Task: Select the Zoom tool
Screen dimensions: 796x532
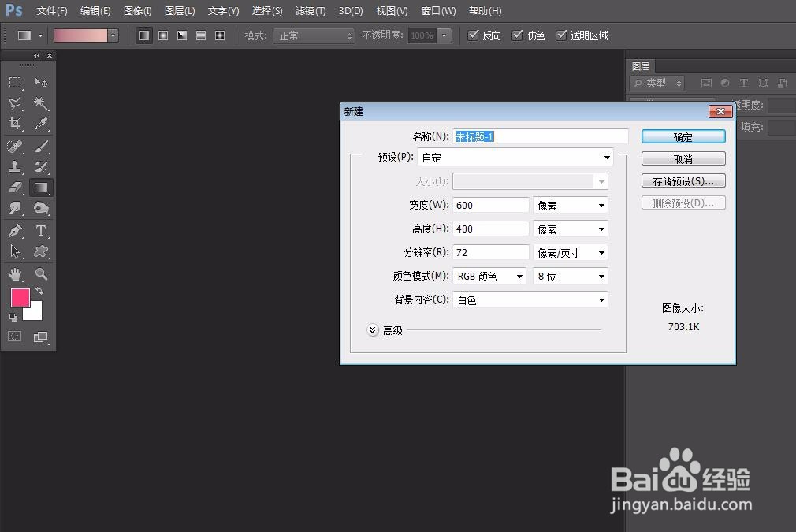Action: 41,274
